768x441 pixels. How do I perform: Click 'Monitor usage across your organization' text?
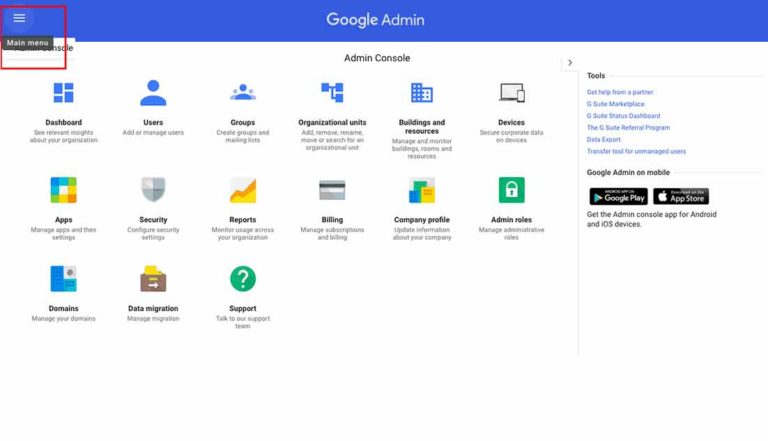point(243,234)
